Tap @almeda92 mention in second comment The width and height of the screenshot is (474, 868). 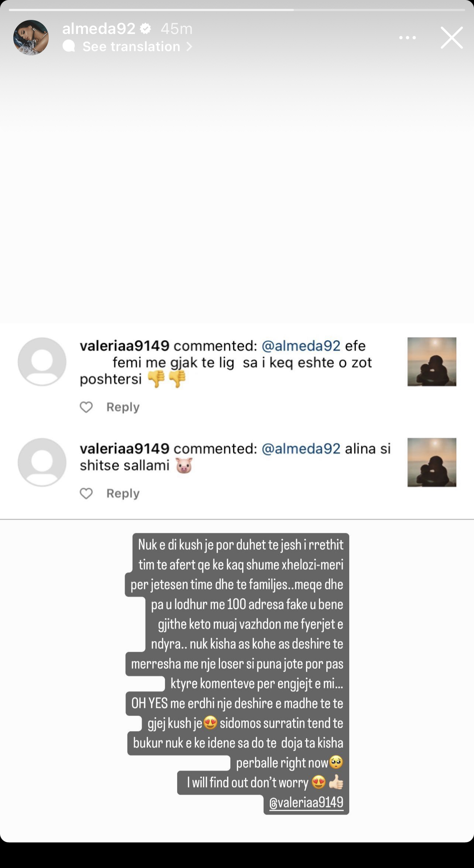coord(301,449)
